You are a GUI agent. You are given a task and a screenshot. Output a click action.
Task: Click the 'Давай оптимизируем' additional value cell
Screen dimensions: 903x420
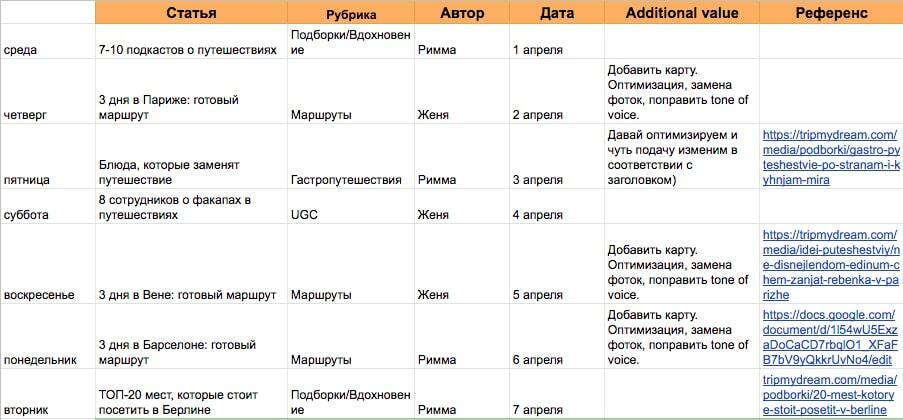tap(675, 157)
